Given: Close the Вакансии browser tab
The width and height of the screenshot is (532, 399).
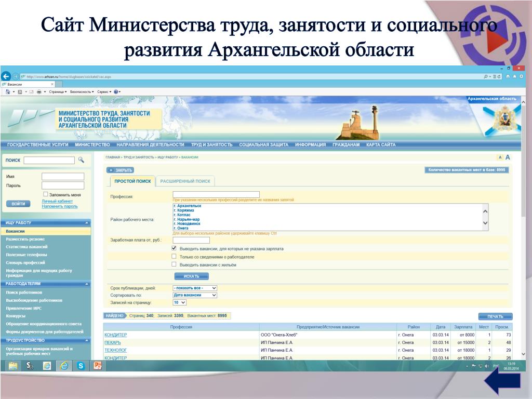Looking at the screenshot, I should pos(52,84).
